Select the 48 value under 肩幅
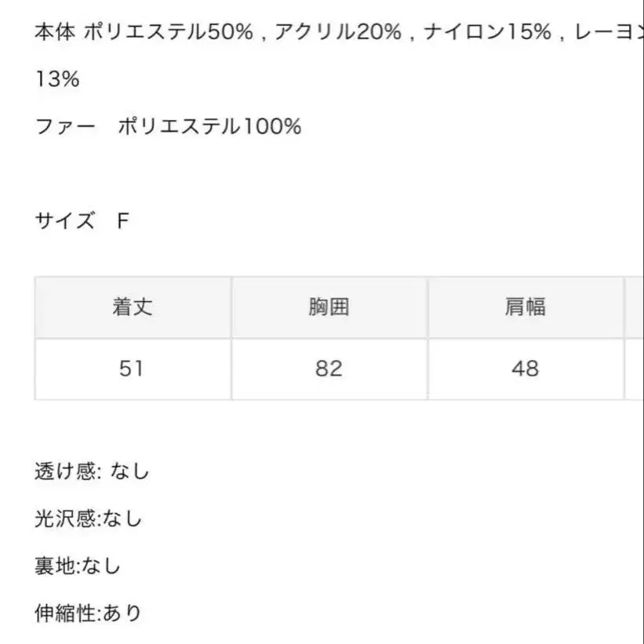Viewport: 644px width, 644px height. 525,369
